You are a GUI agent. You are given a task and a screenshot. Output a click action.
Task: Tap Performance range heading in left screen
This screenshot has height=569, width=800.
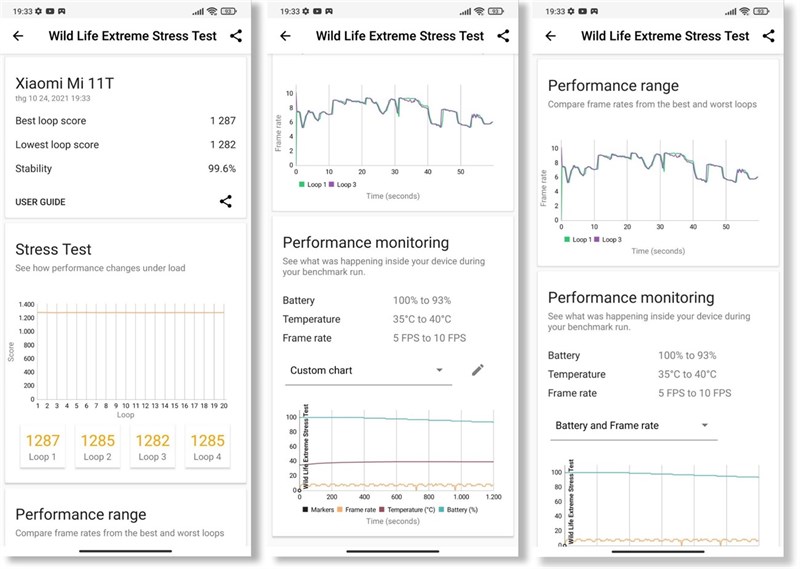[x=81, y=514]
